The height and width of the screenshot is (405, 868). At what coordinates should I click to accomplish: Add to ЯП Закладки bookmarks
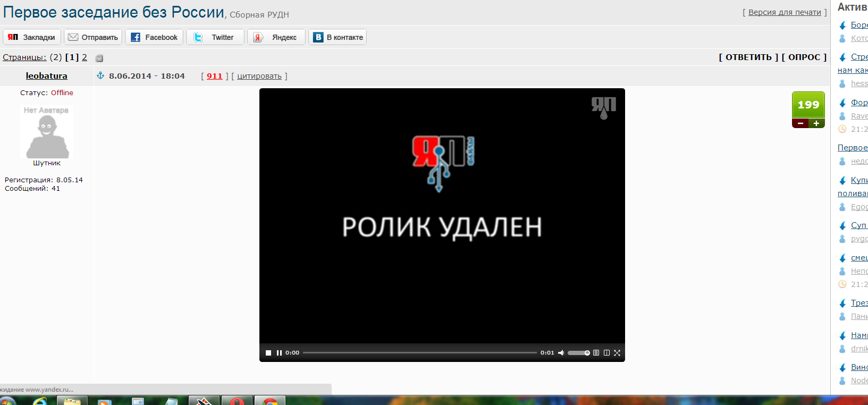32,37
